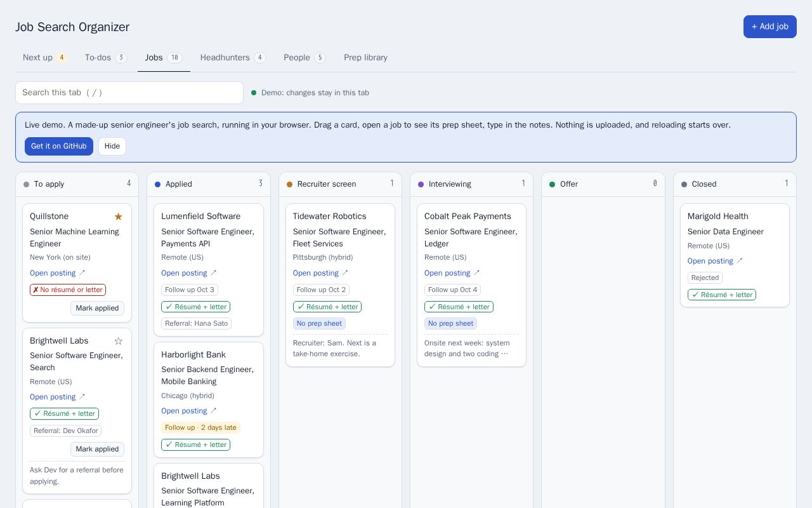Open the Next up tab
The height and width of the screenshot is (508, 812).
[x=44, y=58]
